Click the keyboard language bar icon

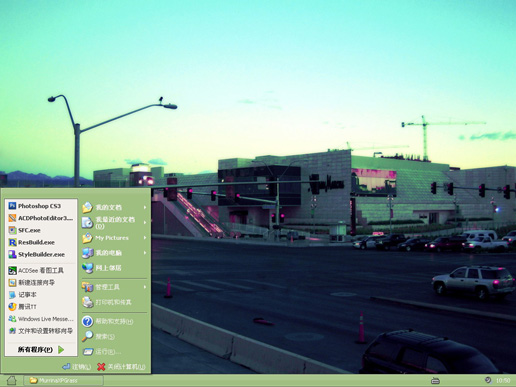coord(435,380)
